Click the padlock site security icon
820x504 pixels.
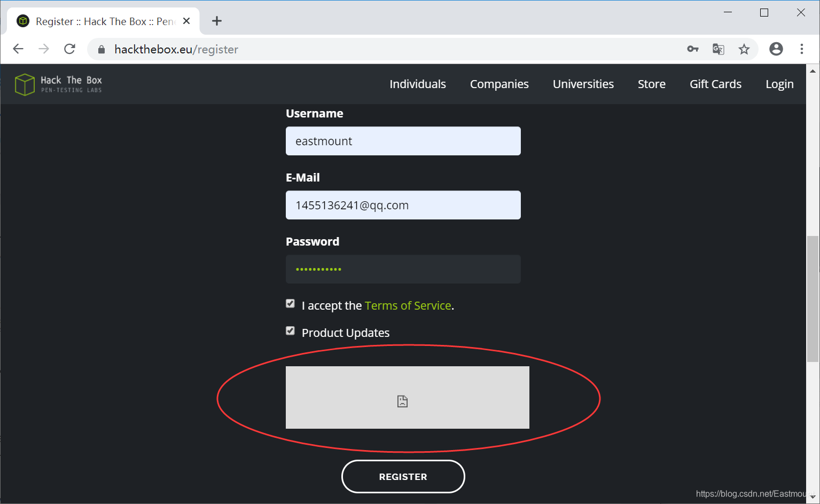101,50
